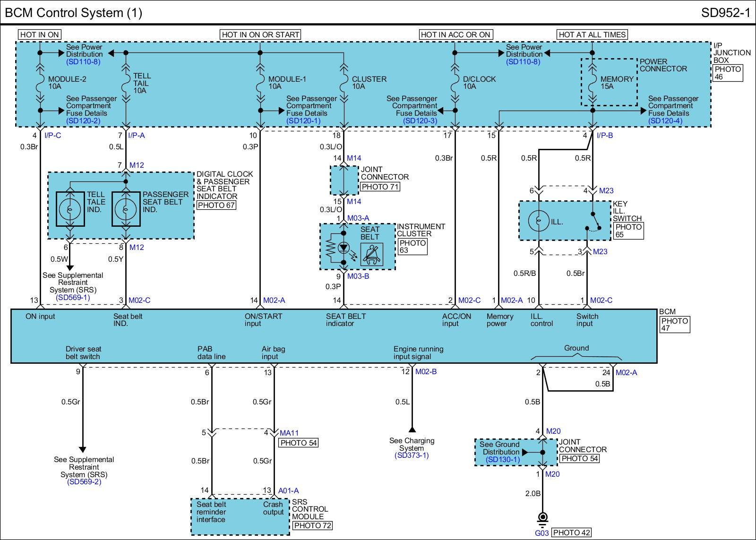Image resolution: width=756 pixels, height=540 pixels.
Task: Click the TELL TALE IND. lamp symbol
Action: click(x=70, y=209)
